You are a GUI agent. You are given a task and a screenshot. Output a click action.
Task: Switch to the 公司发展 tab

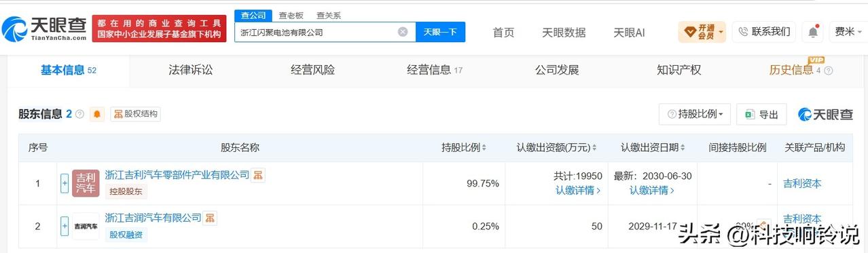(x=557, y=70)
